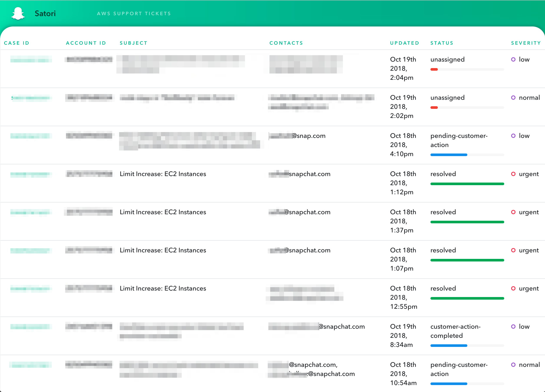Click the Satori app title
The width and height of the screenshot is (545, 392).
click(x=45, y=13)
